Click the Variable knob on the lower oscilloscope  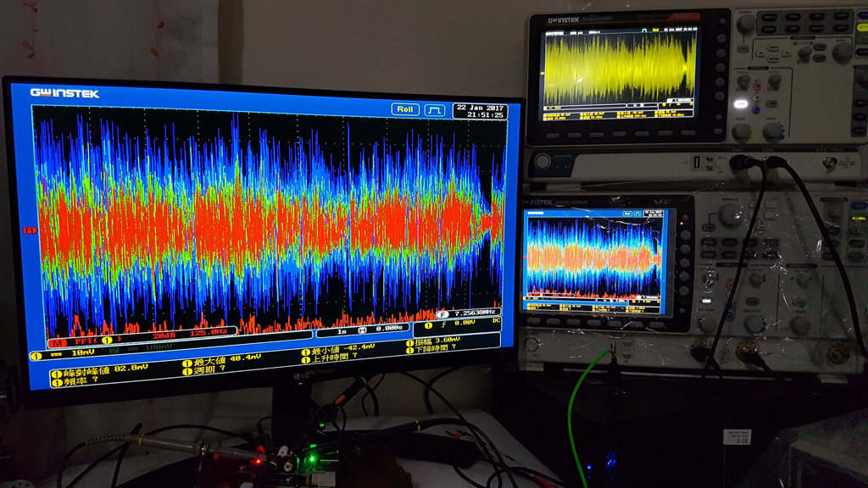point(730,216)
